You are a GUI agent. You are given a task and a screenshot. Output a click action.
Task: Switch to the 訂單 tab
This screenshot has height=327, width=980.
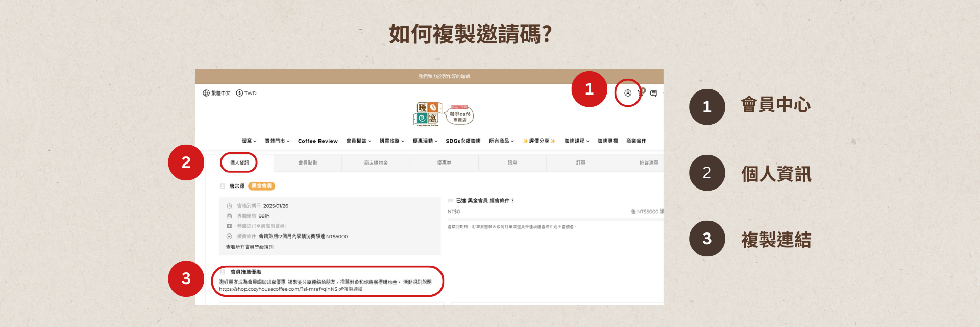click(x=581, y=163)
